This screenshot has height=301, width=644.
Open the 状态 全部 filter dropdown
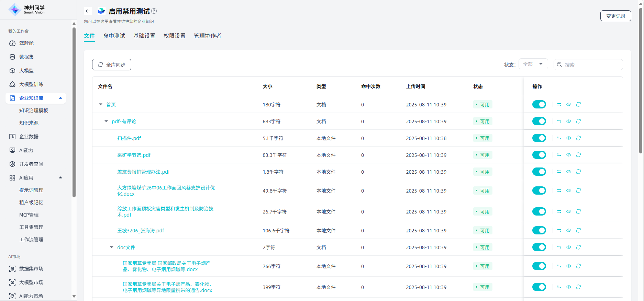(x=533, y=64)
